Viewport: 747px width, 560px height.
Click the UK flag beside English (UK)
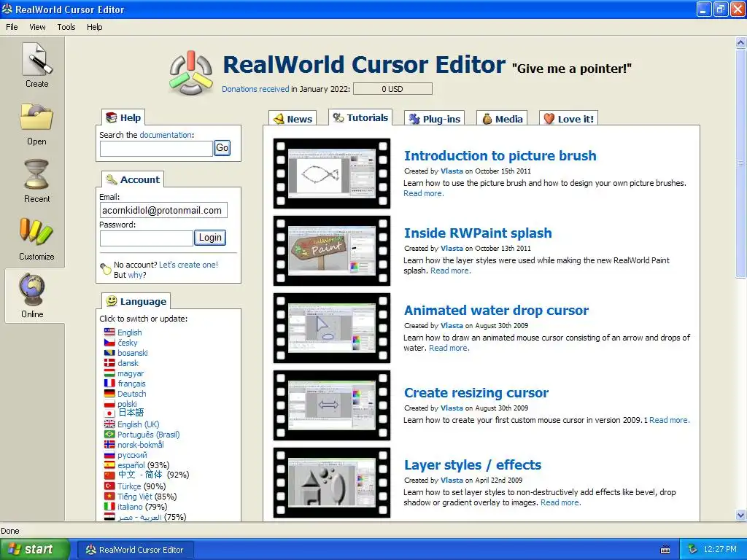point(109,424)
